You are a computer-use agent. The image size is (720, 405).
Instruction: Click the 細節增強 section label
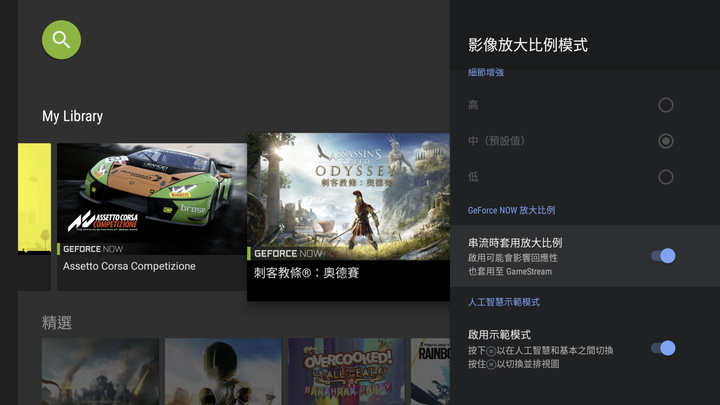click(x=486, y=72)
